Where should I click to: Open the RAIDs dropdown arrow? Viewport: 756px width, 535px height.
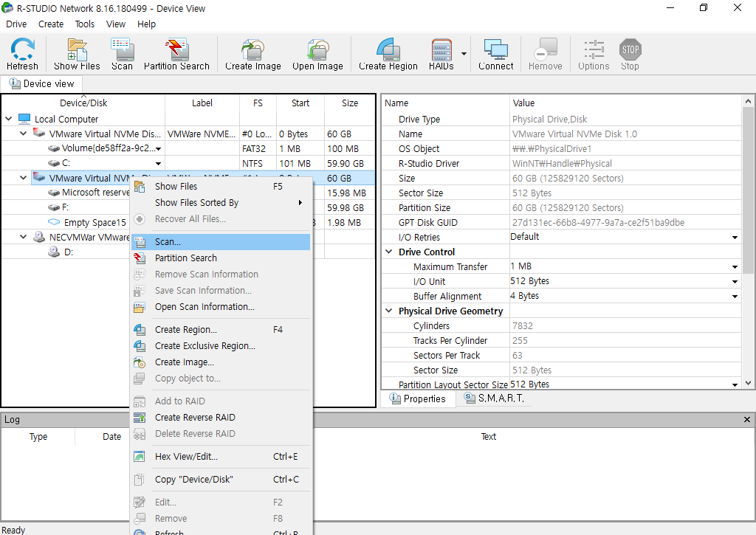point(464,53)
